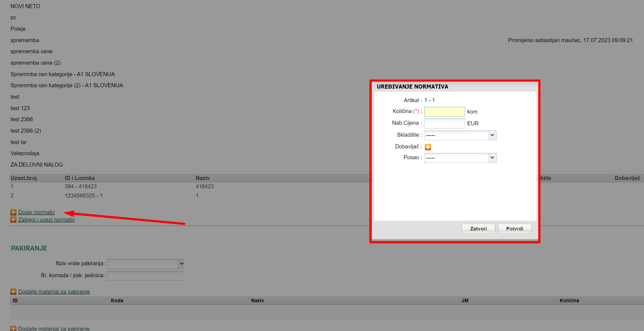Click the Zatvori button
Viewport: 644px width, 331px height.
click(x=478, y=229)
